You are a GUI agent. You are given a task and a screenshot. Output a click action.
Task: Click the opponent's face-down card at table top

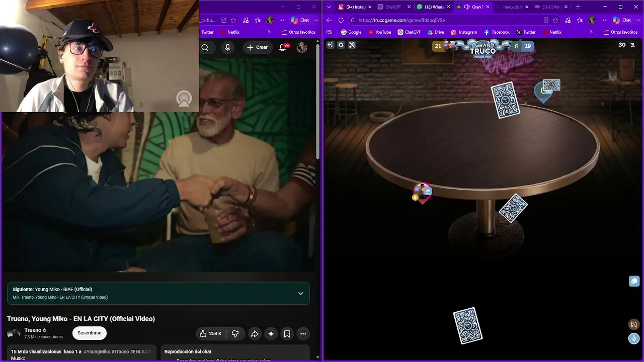(x=505, y=100)
